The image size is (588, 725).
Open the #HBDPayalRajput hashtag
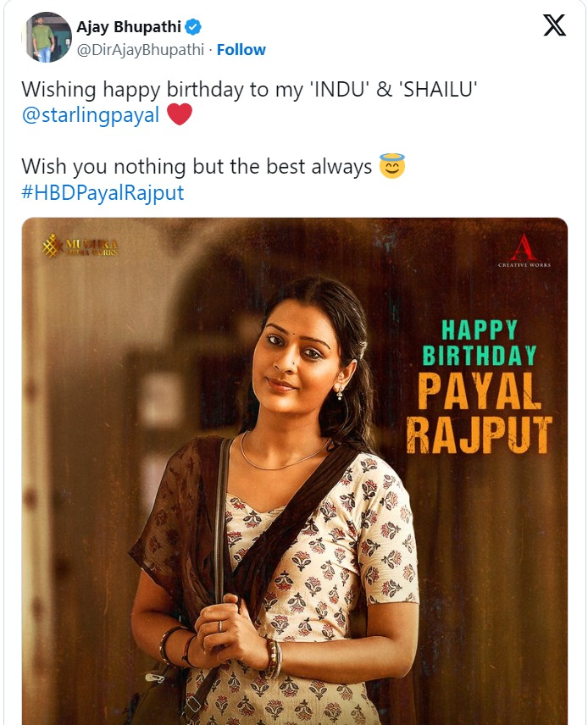pyautogui.click(x=103, y=192)
